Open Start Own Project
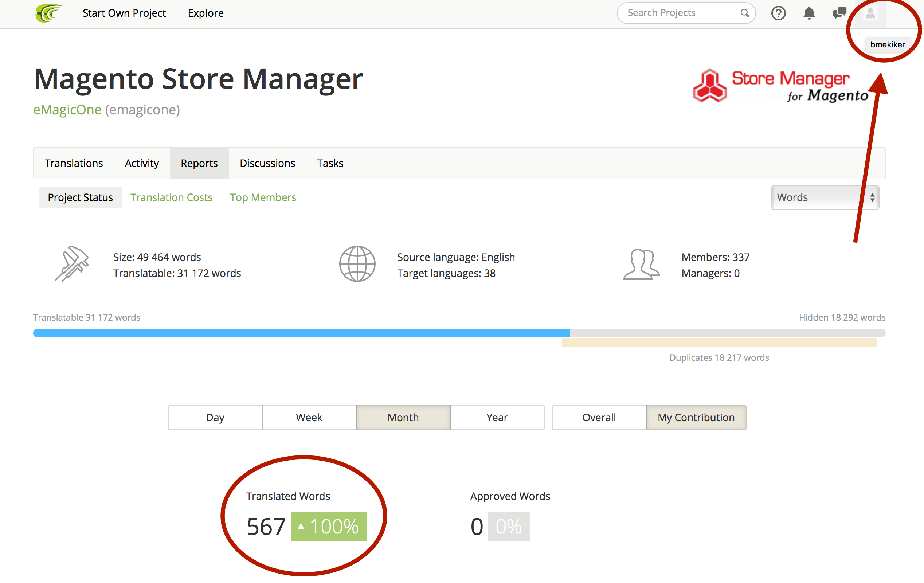The width and height of the screenshot is (924, 583). tap(124, 13)
